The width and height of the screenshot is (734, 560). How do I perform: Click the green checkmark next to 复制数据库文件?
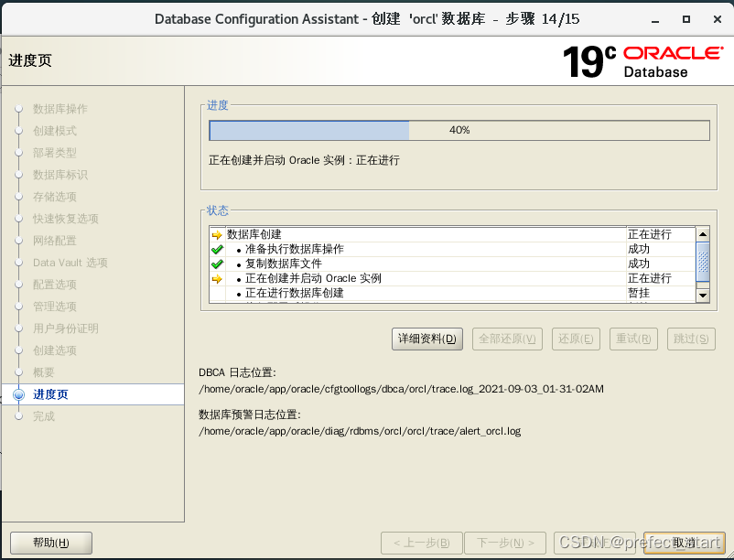[217, 264]
